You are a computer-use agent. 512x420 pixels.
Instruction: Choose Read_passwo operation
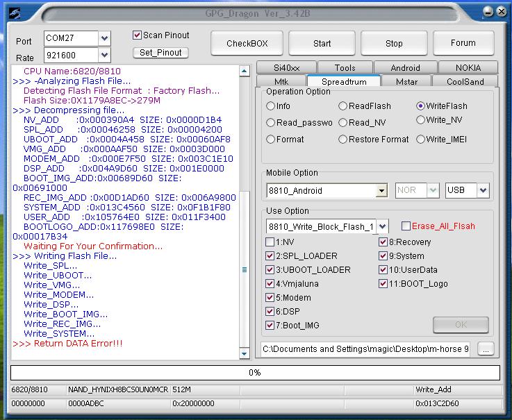tap(270, 122)
